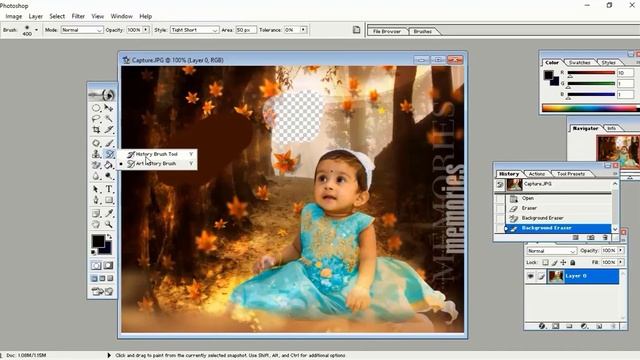Select the Move tool
640x360 pixels.
coord(109,108)
